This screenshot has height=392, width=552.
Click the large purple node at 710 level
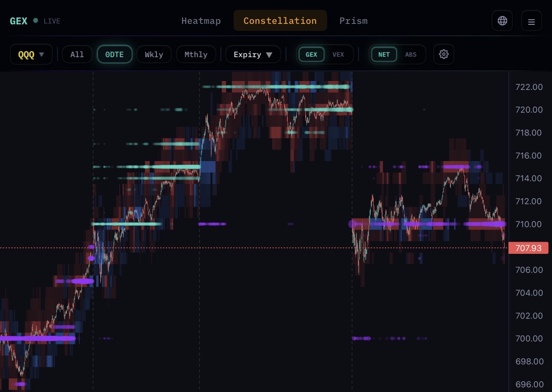(x=353, y=224)
